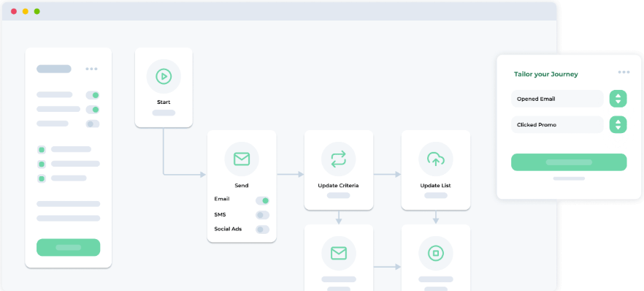Toggle first switch in left sidebar
This screenshot has width=644, height=291.
93,95
